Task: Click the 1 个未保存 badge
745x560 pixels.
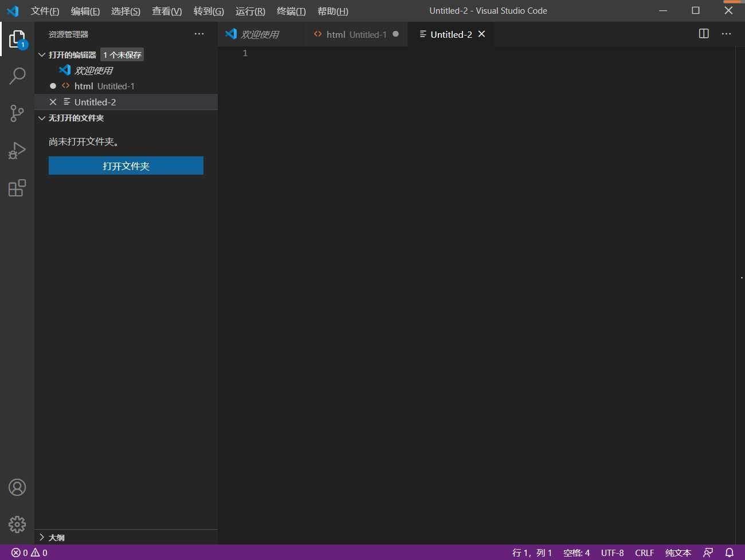Action: click(122, 55)
